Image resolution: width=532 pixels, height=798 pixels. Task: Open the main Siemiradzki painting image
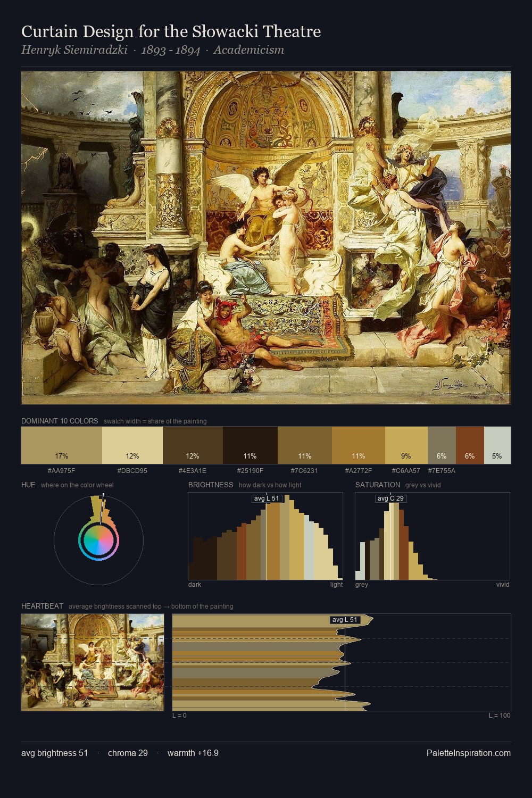(266, 238)
